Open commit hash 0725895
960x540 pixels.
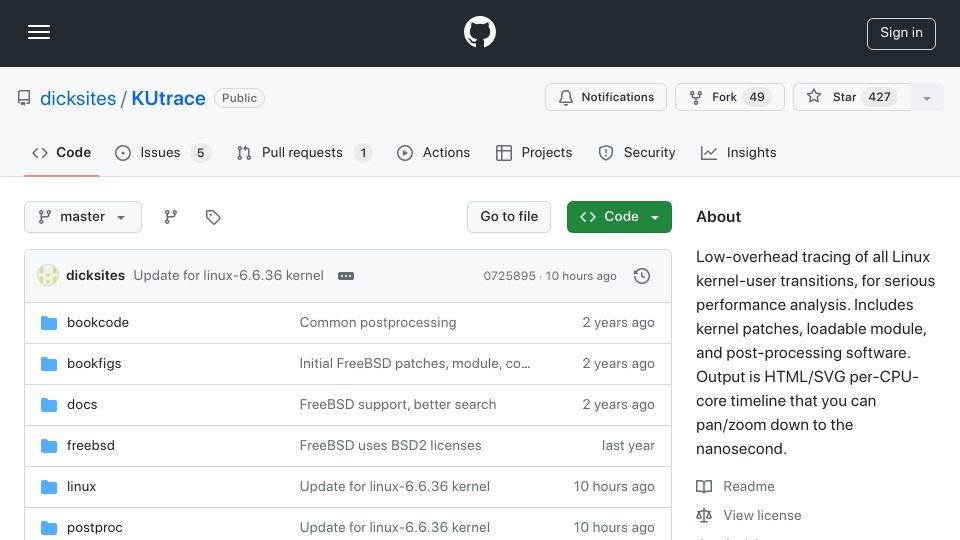pos(509,276)
